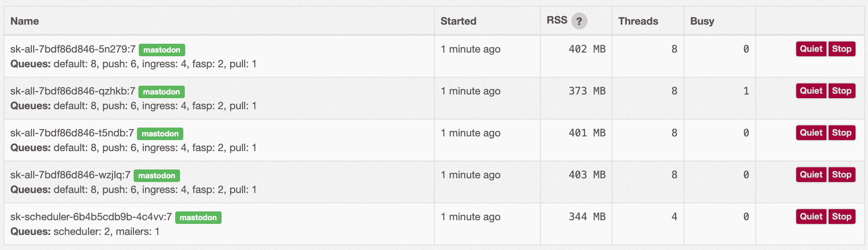Stop the sk-all t5ndb process
Viewport: 868px width, 250px height.
coord(841,133)
